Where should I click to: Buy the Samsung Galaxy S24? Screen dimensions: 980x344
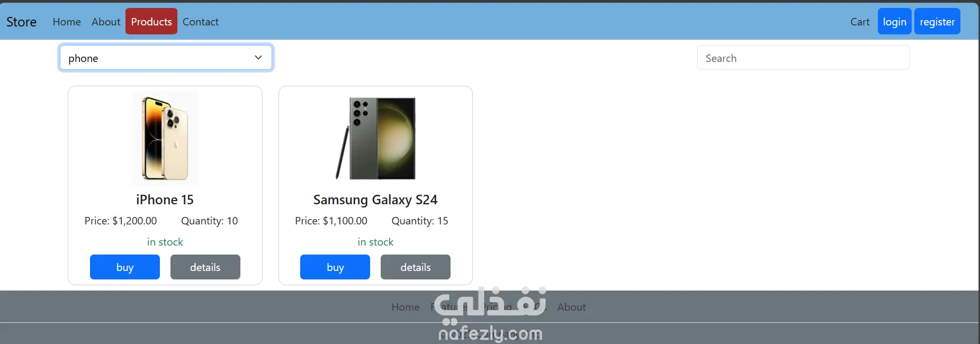[x=335, y=267]
